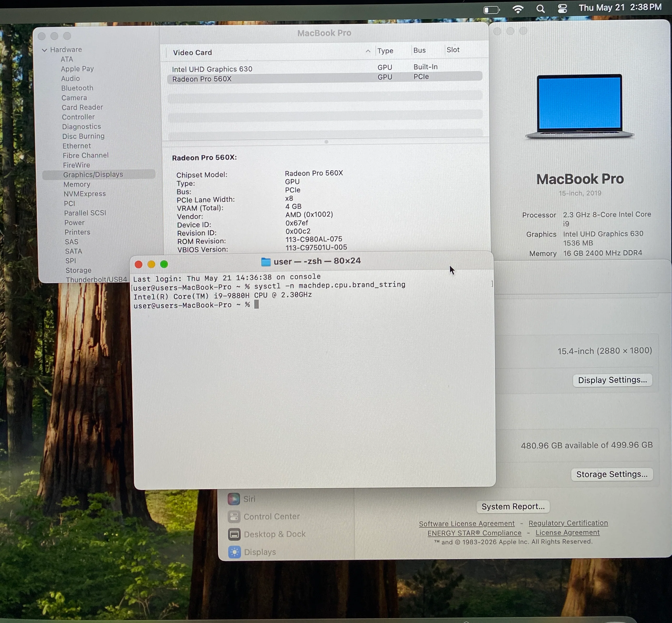Open the Power section
Image resolution: width=672 pixels, height=623 pixels.
tap(74, 223)
